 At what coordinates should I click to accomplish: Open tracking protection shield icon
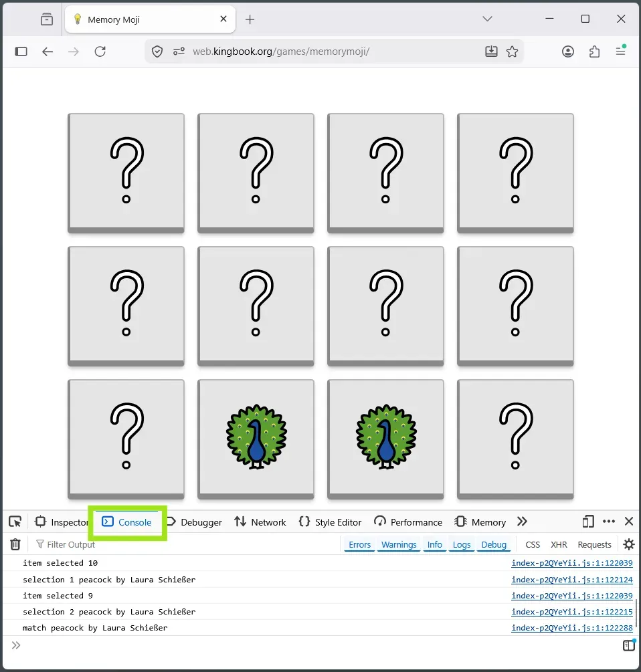[157, 52]
